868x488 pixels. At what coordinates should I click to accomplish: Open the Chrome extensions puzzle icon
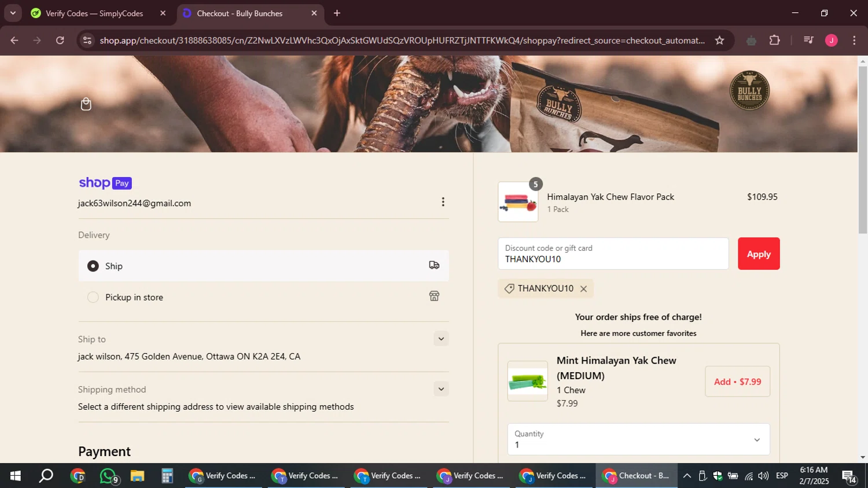click(x=774, y=41)
